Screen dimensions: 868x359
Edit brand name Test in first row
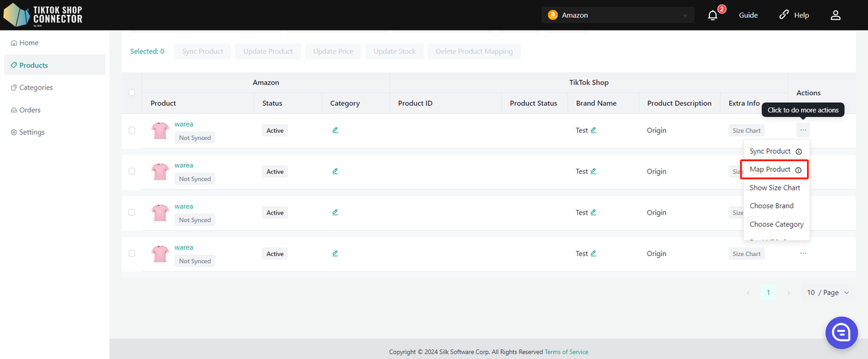click(x=593, y=130)
